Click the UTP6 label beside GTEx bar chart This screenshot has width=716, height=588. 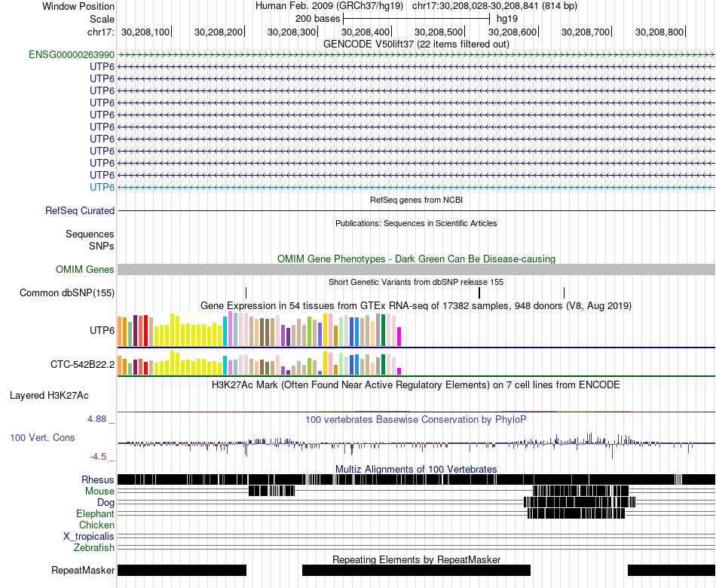click(102, 330)
